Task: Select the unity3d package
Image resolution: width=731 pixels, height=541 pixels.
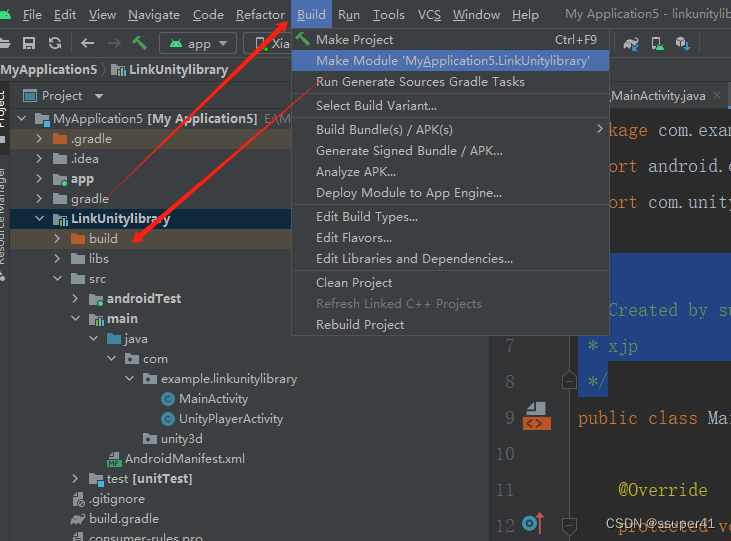Action: (x=173, y=439)
